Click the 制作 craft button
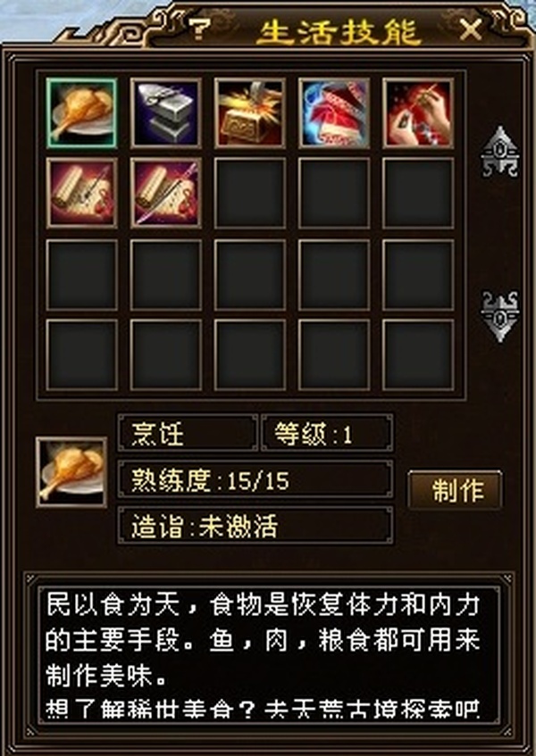Screen dimensions: 536x756 point(455,490)
